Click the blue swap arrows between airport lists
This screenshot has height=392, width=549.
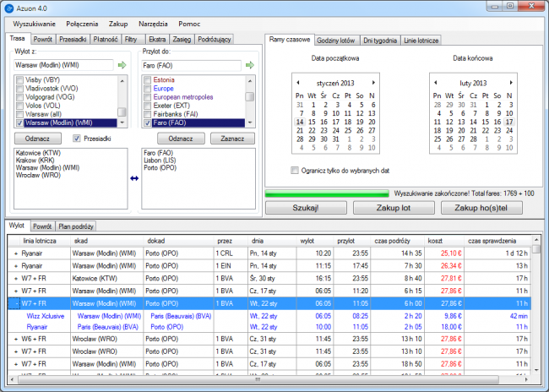tap(133, 178)
